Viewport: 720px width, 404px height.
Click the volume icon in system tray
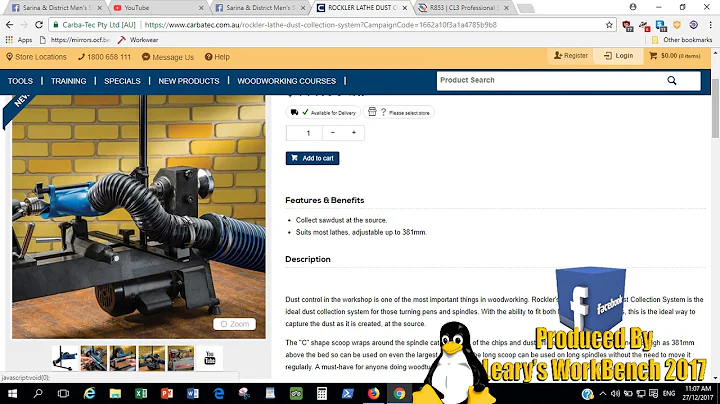[x=615, y=393]
